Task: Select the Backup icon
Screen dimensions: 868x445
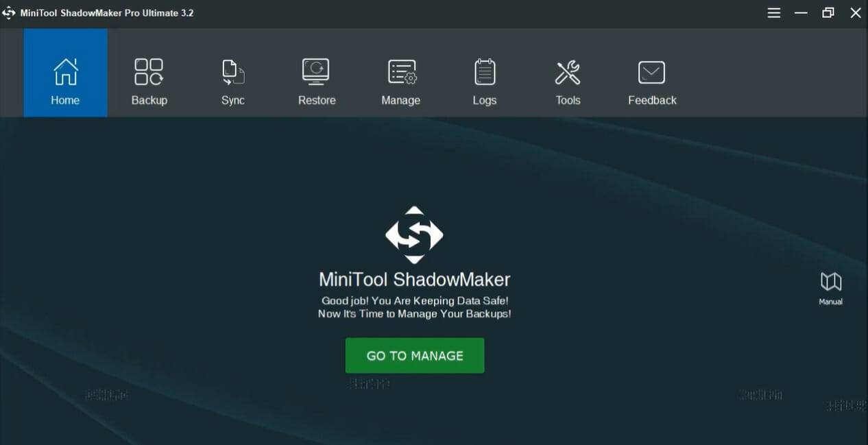Action: click(x=149, y=71)
